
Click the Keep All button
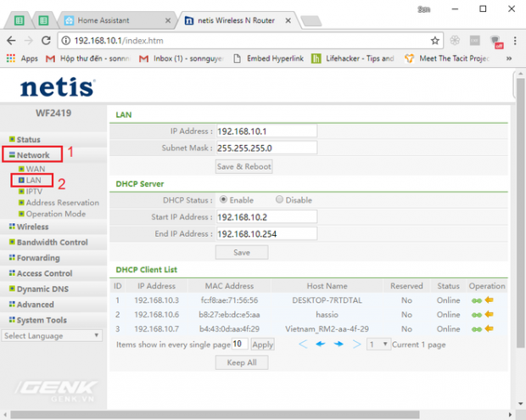pos(242,362)
